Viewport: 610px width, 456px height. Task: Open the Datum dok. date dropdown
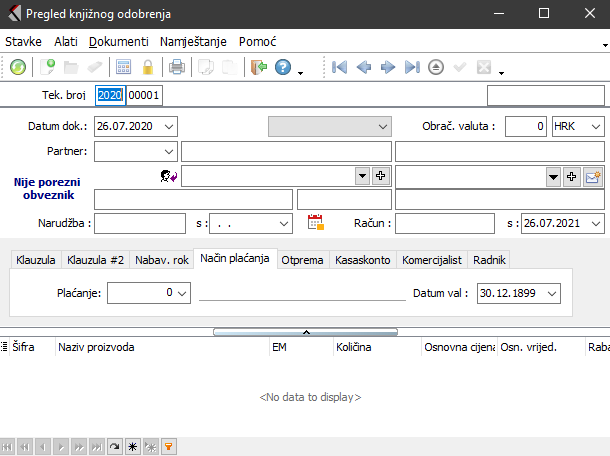coord(167,126)
